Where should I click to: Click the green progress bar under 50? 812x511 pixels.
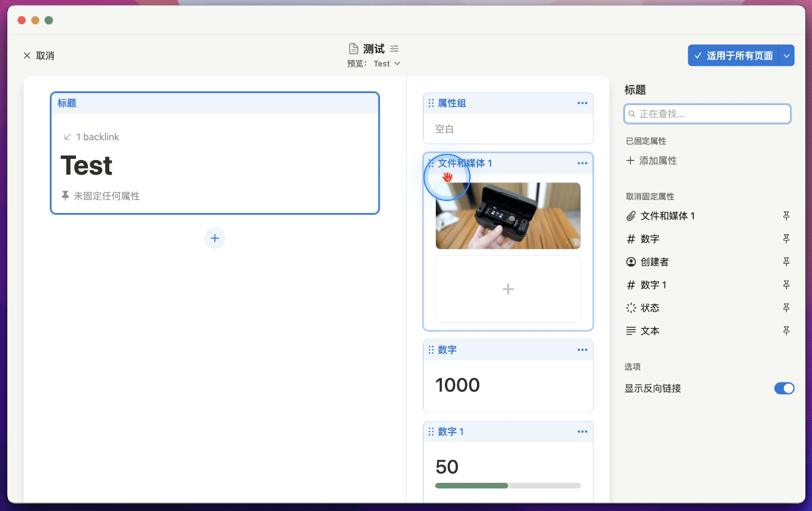point(471,486)
